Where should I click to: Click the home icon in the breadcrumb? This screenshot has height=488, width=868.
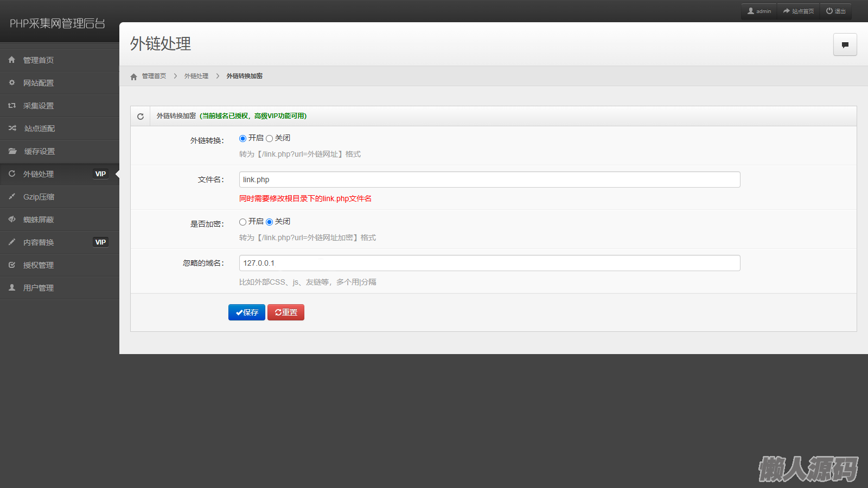(x=134, y=76)
